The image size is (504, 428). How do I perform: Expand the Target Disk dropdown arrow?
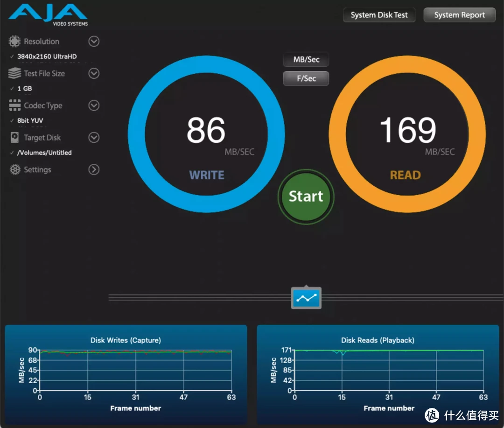point(94,137)
